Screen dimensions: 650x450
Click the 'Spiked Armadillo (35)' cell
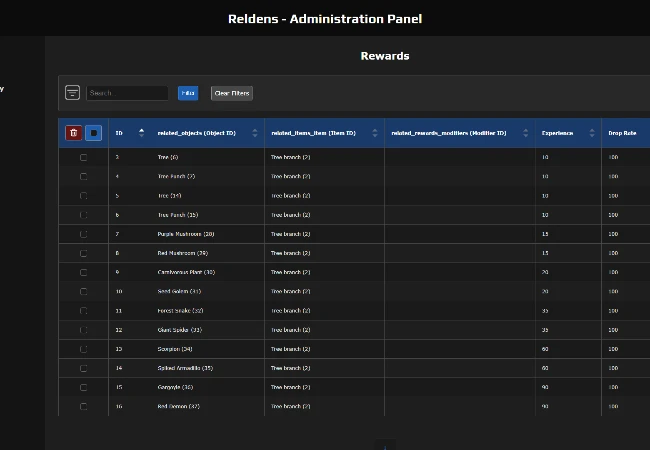click(185, 368)
